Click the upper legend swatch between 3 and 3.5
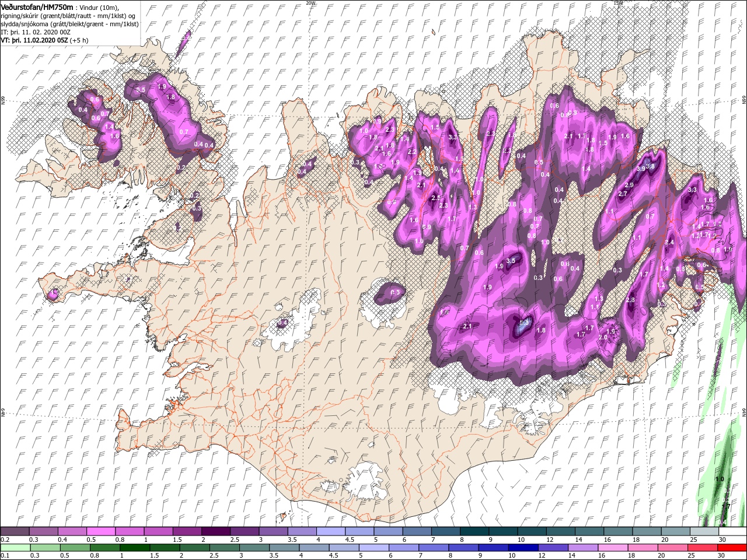747x560 pixels. click(273, 531)
